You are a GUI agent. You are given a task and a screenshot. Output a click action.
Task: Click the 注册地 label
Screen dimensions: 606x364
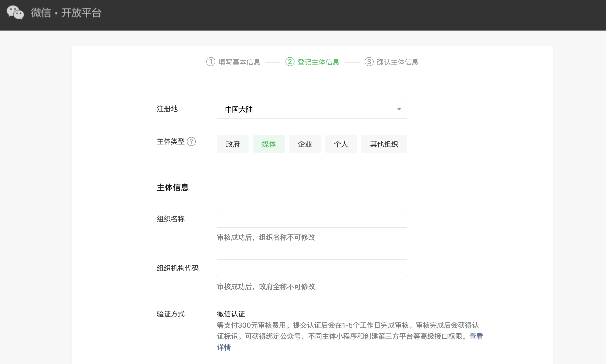click(167, 109)
